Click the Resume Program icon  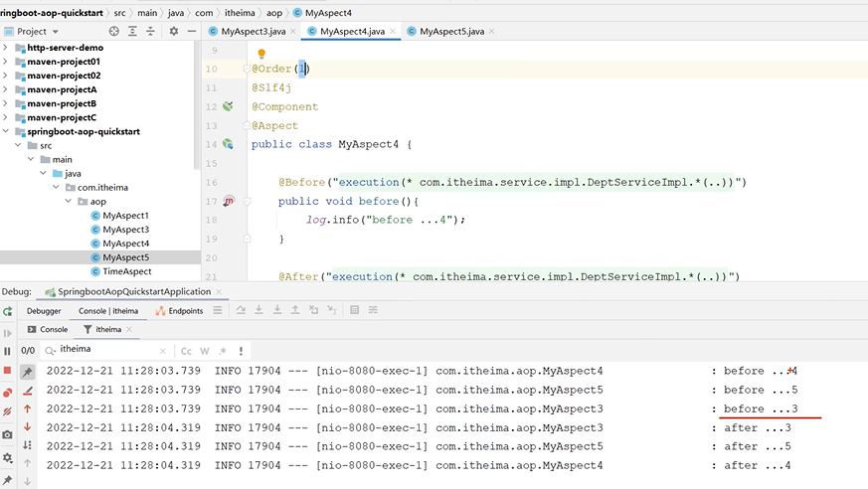(7, 333)
